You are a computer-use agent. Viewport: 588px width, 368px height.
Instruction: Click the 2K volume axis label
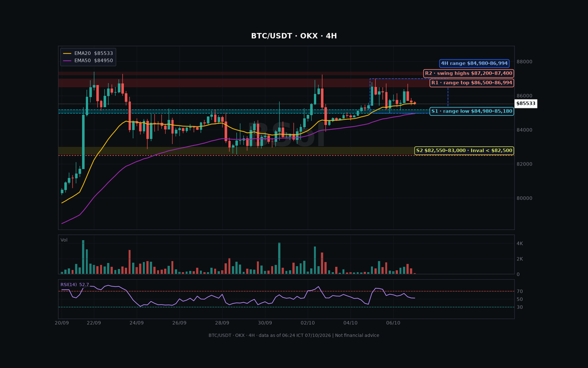tap(520, 259)
